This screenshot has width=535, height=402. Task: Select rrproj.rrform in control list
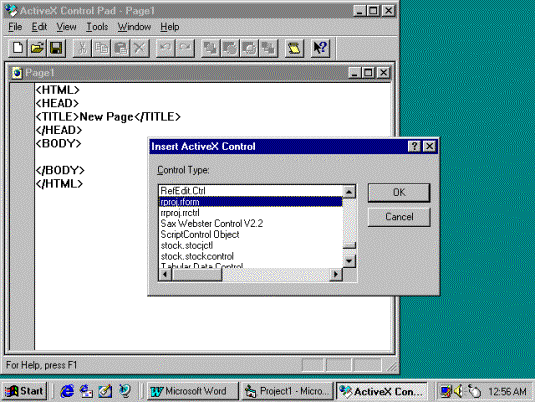[x=251, y=202]
